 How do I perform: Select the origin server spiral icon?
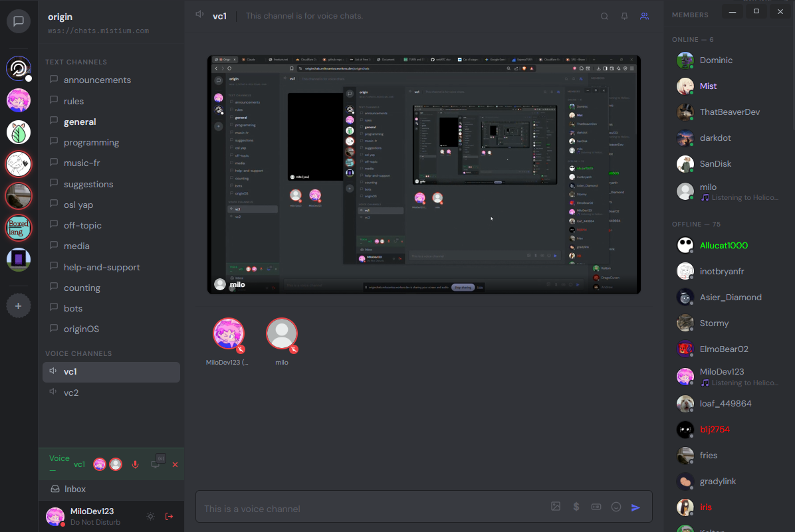click(18, 68)
